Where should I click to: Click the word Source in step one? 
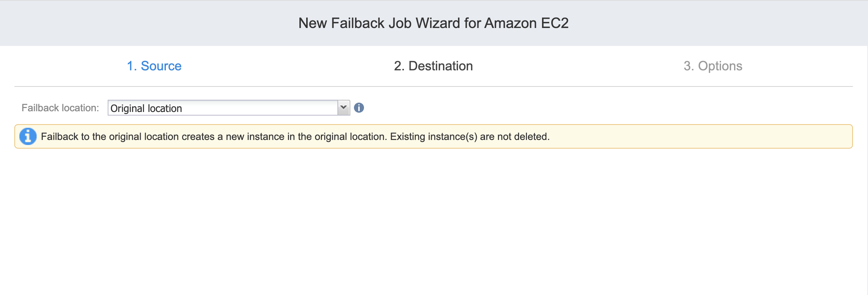(x=161, y=66)
